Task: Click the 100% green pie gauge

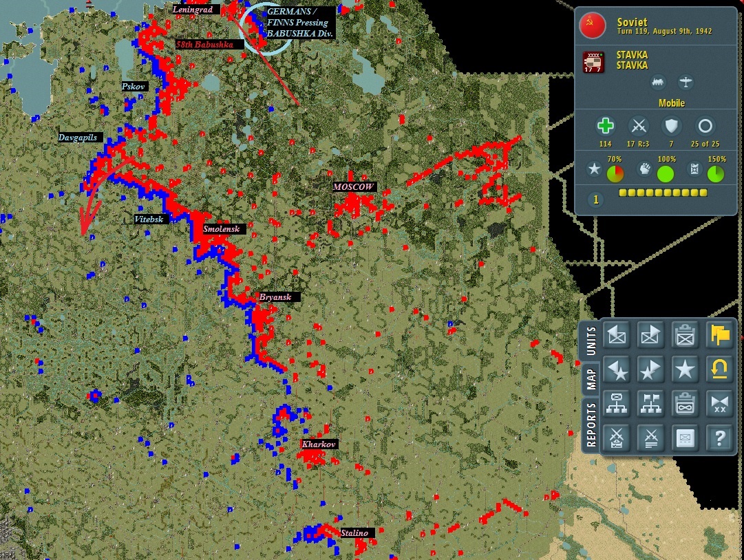Action: click(x=666, y=174)
